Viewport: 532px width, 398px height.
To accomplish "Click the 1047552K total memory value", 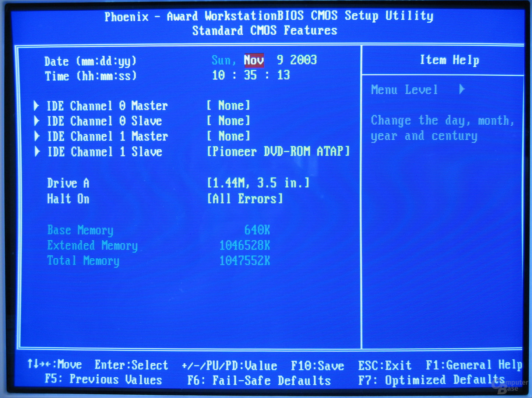I will pos(245,261).
